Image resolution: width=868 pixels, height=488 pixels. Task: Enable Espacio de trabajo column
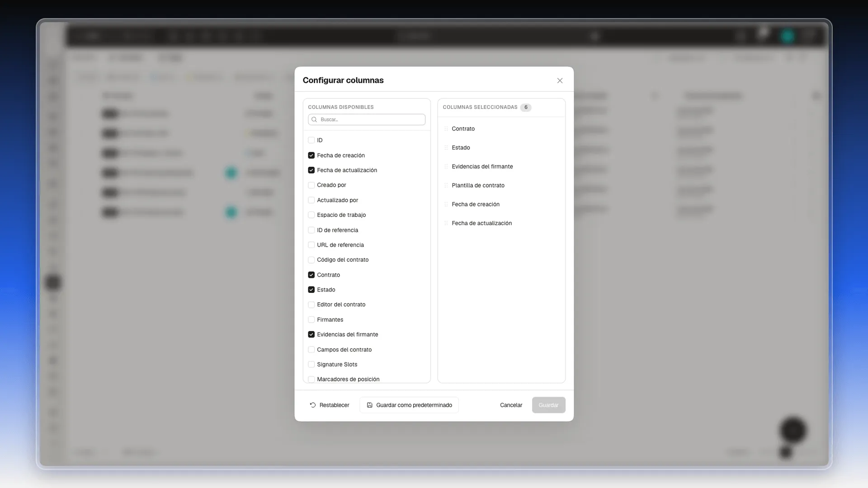pyautogui.click(x=311, y=215)
